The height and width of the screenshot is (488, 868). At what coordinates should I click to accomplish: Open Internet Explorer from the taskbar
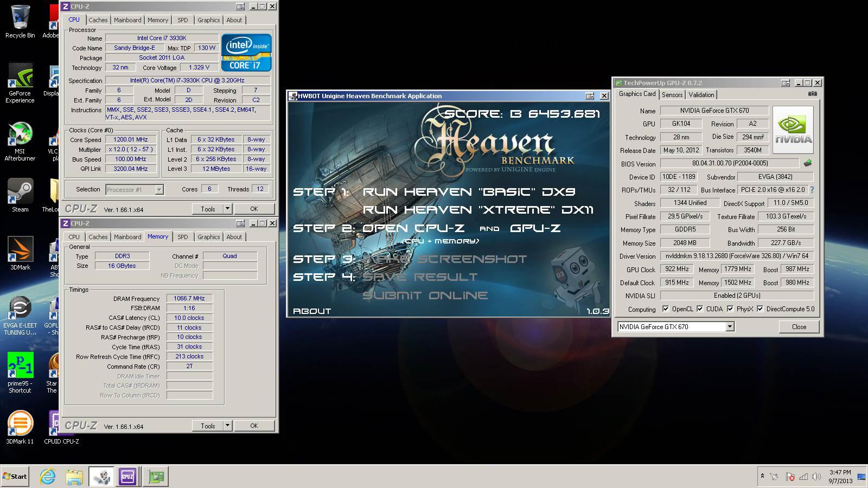pyautogui.click(x=48, y=477)
